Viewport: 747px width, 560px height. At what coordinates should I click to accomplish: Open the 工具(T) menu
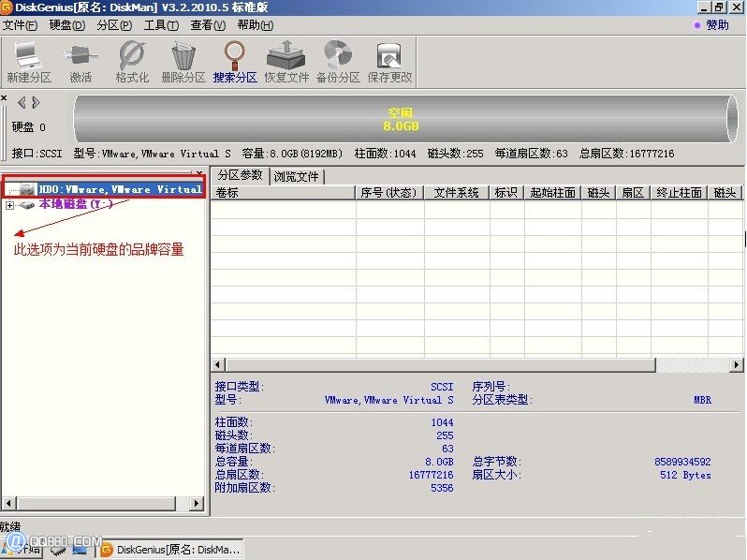click(x=161, y=25)
